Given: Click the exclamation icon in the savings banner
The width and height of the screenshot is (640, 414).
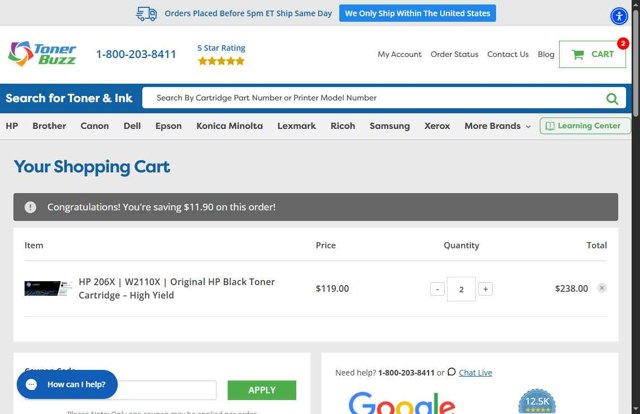Looking at the screenshot, I should [30, 207].
